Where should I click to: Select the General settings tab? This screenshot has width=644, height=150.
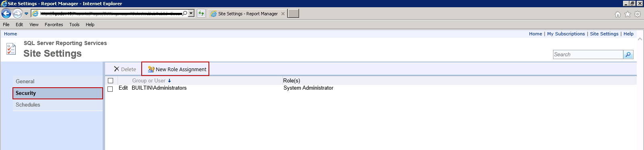pos(58,82)
